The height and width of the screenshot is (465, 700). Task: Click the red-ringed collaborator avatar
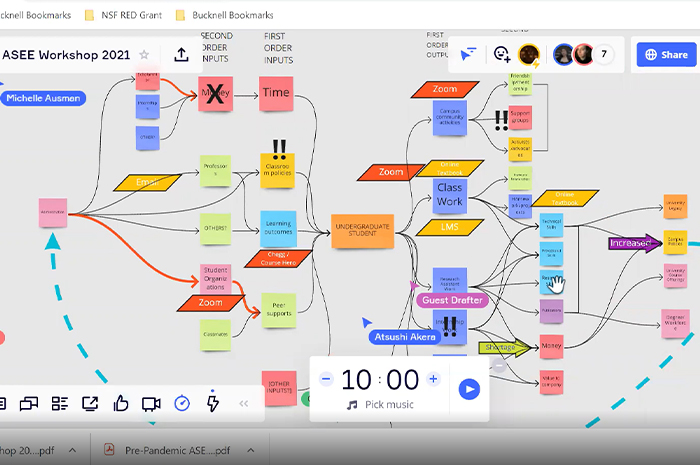(583, 55)
